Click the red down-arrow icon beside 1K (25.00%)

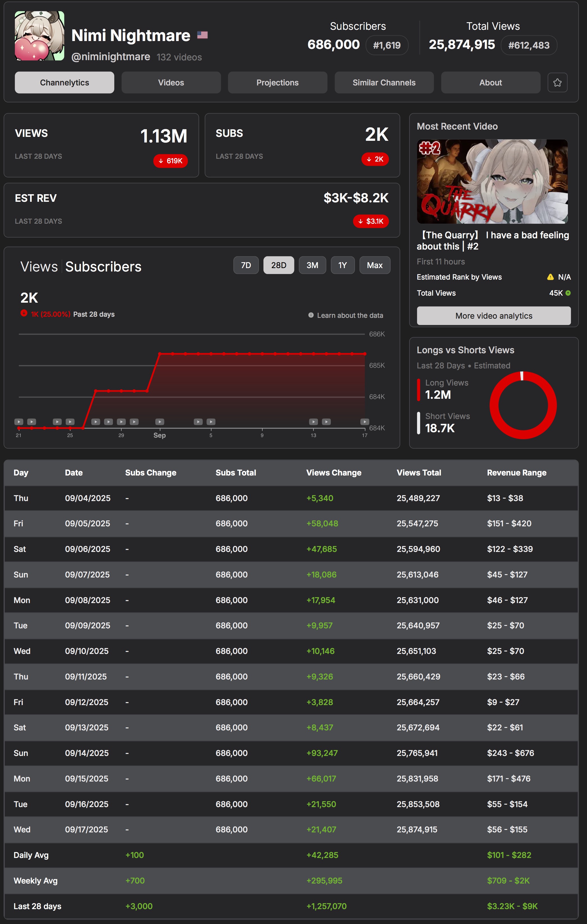point(24,313)
